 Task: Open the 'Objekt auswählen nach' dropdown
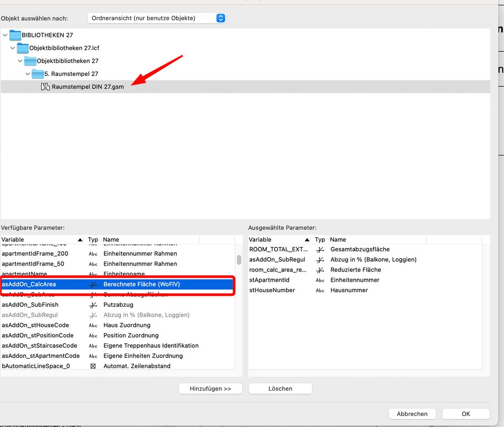pos(156,18)
